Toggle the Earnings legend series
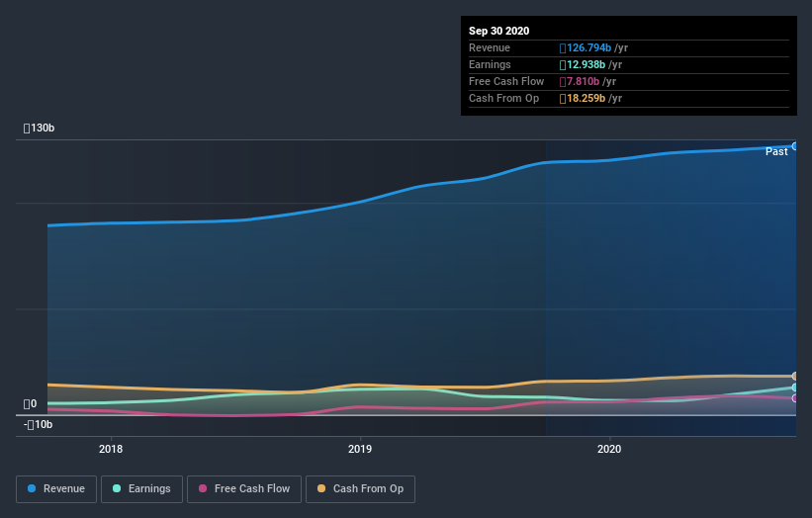The height and width of the screenshot is (518, 812). [x=141, y=489]
